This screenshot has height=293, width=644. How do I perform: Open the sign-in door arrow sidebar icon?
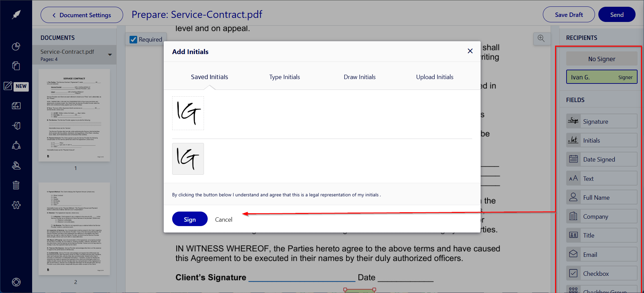click(x=16, y=126)
